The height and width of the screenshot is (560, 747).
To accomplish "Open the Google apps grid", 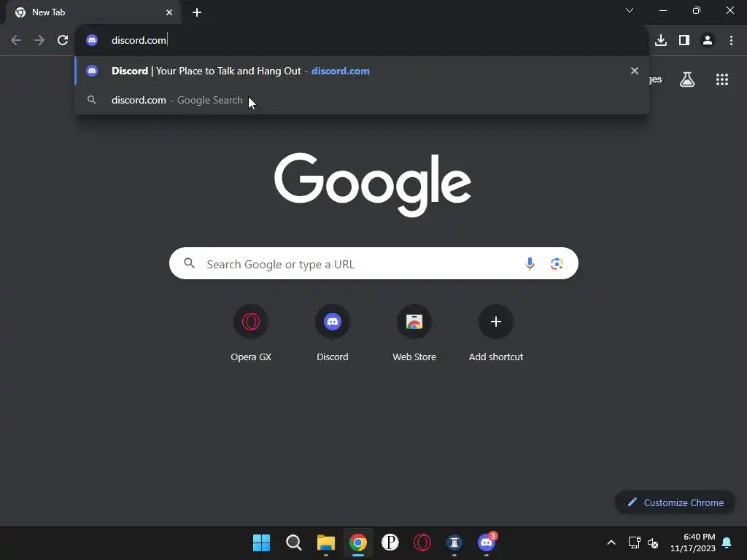I will pos(722,79).
